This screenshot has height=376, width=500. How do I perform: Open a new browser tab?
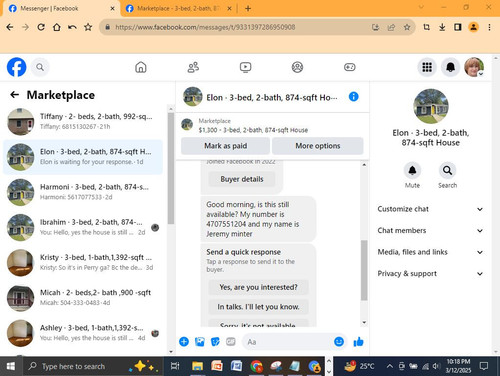click(x=248, y=8)
